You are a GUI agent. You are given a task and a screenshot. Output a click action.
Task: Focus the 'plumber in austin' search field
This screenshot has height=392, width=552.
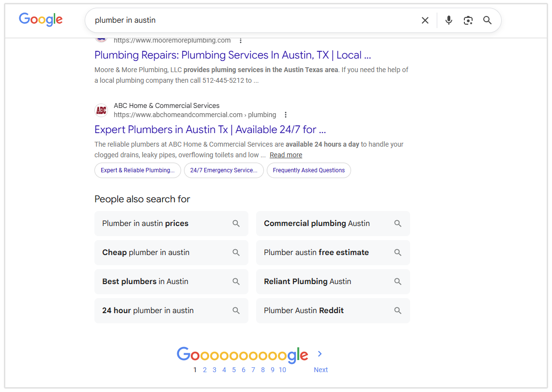[x=252, y=20]
